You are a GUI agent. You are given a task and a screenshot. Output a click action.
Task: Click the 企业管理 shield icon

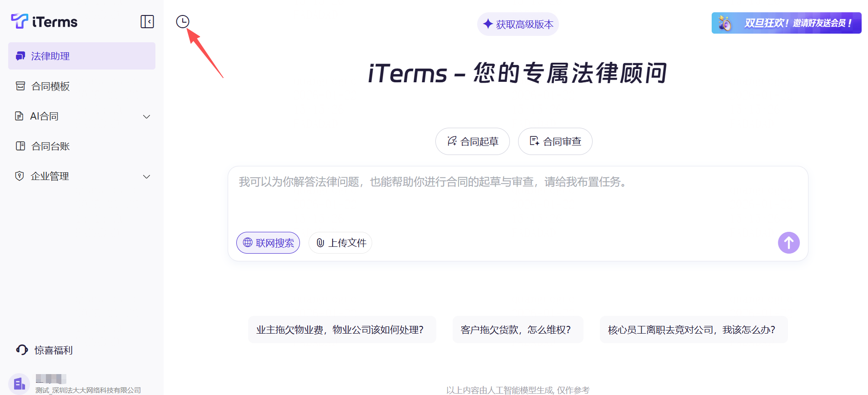pyautogui.click(x=20, y=176)
